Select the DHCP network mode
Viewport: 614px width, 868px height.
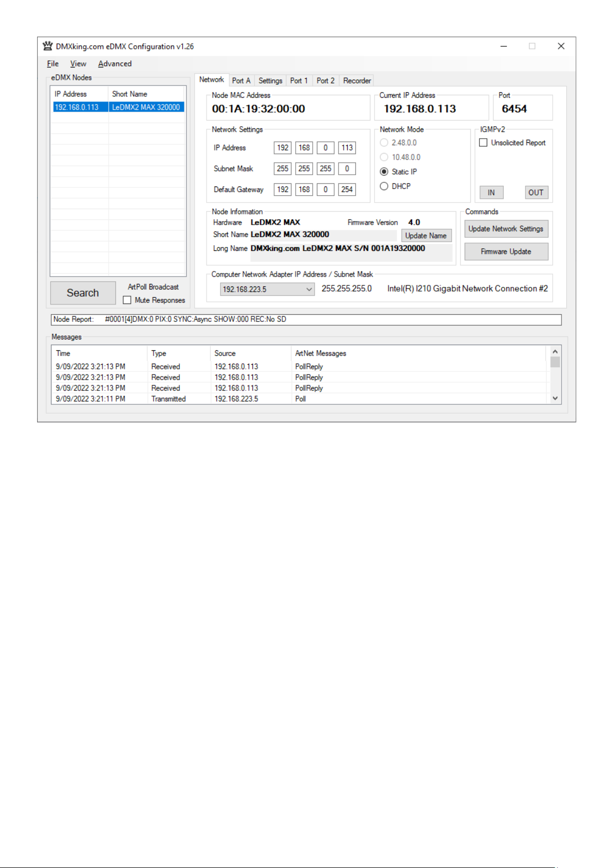[384, 186]
